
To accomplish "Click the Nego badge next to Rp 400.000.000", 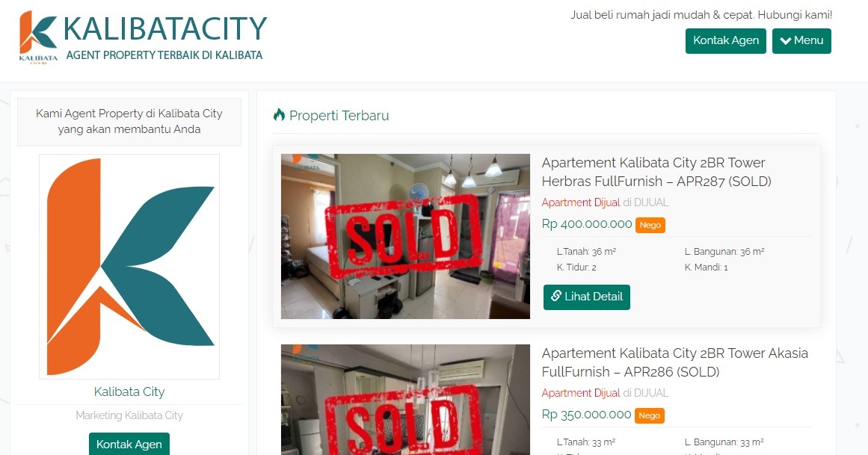I will [650, 225].
